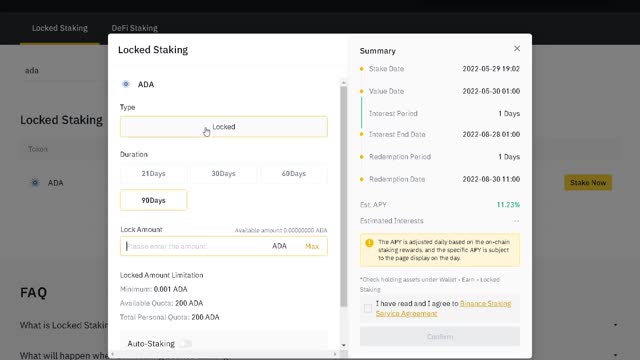This screenshot has width=640, height=360.
Task: Click the Estimated Interests label
Action: pos(391,221)
